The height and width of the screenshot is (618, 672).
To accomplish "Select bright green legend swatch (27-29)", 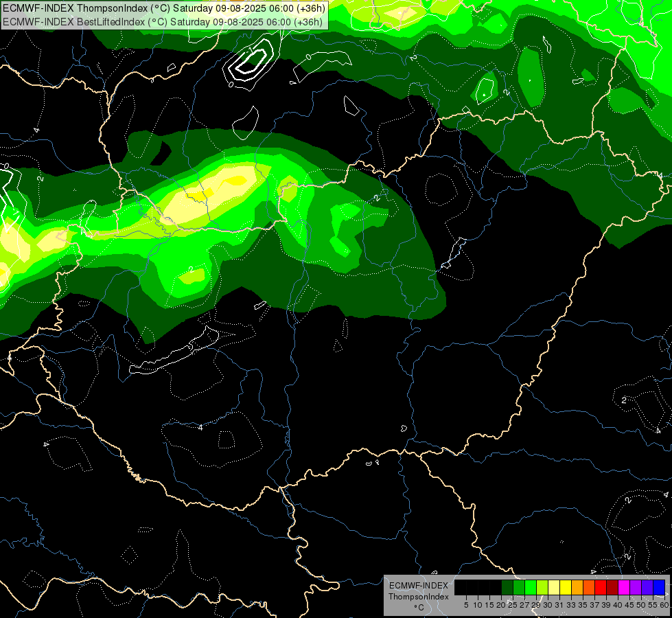I will tap(531, 587).
